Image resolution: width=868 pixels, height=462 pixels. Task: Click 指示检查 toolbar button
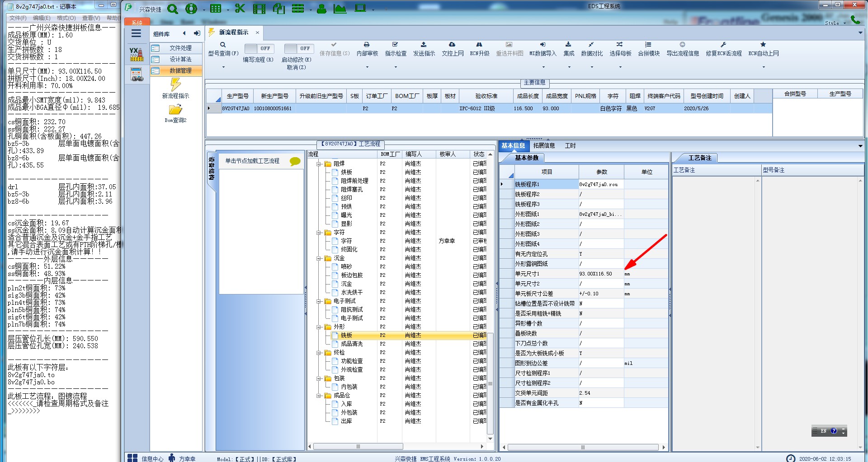coord(396,49)
